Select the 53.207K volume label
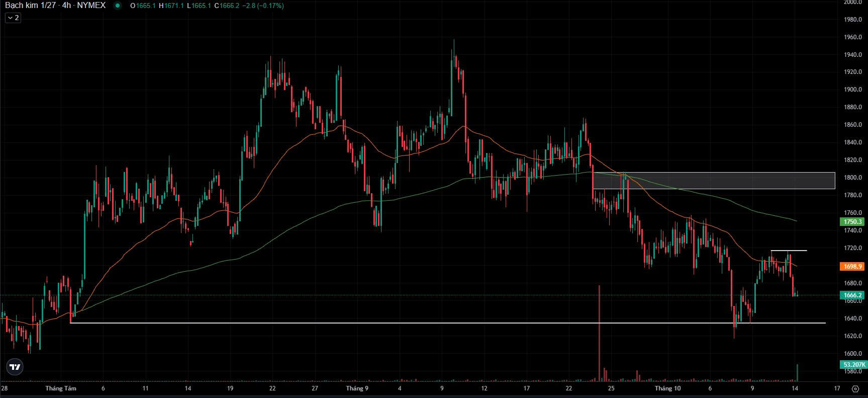This screenshot has width=868, height=398. 853,364
